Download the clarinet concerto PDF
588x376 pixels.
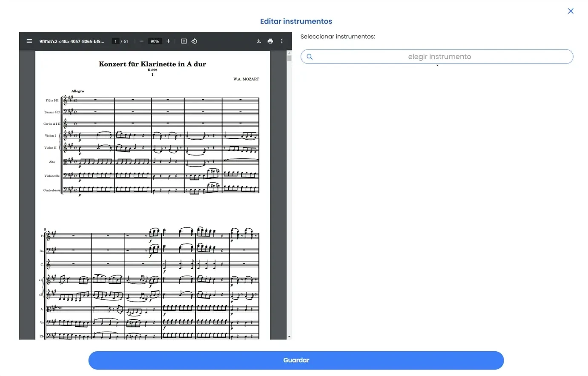pos(258,41)
